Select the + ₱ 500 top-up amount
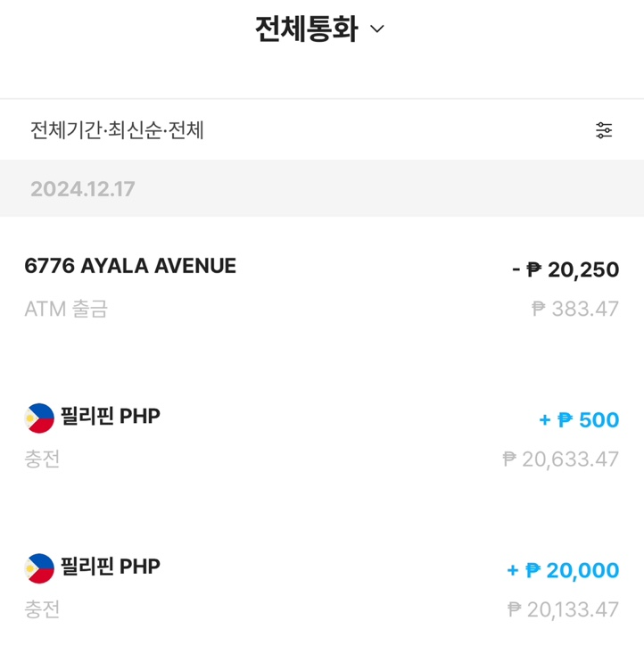644x654 pixels. click(x=578, y=420)
